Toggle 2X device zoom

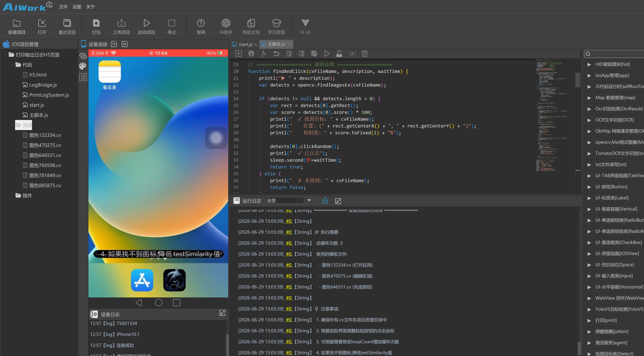point(125,44)
